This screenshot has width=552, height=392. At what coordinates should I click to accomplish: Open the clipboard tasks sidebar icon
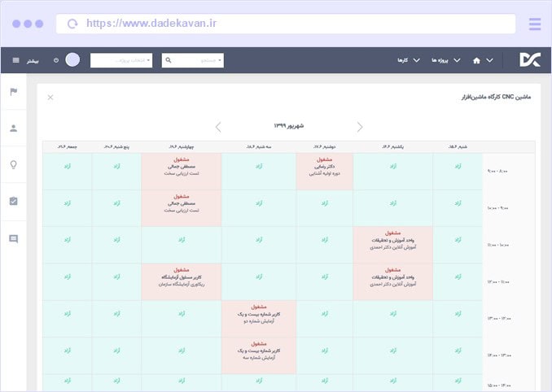tap(13, 201)
